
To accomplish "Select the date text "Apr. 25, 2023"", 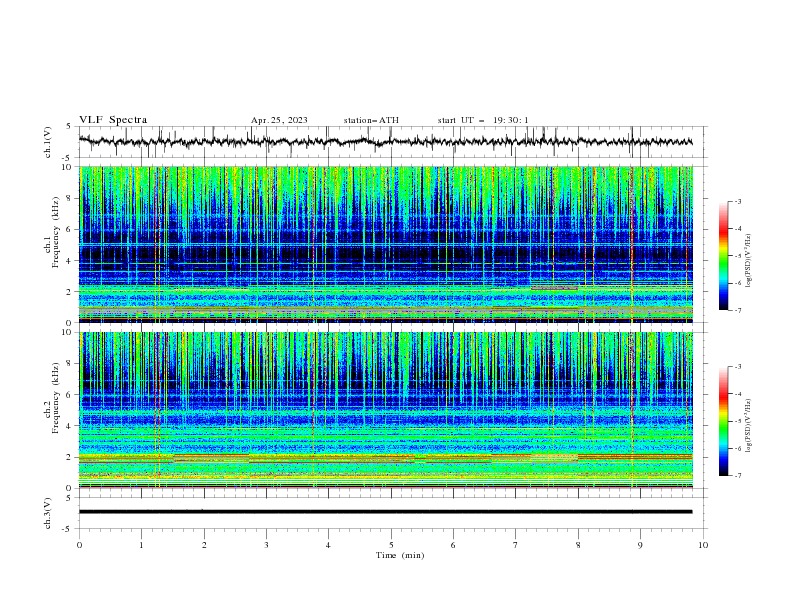I will tap(279, 120).
